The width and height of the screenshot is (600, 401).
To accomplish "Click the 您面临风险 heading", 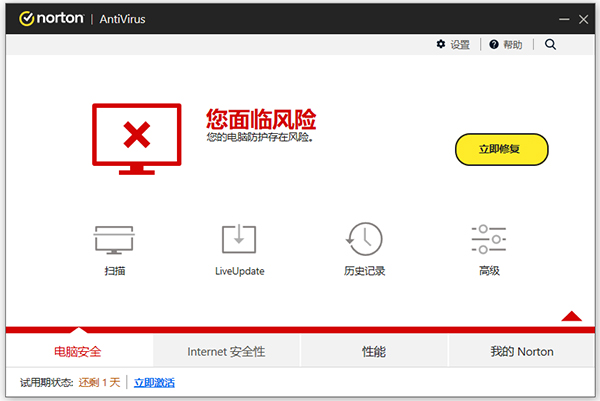I will (261, 119).
